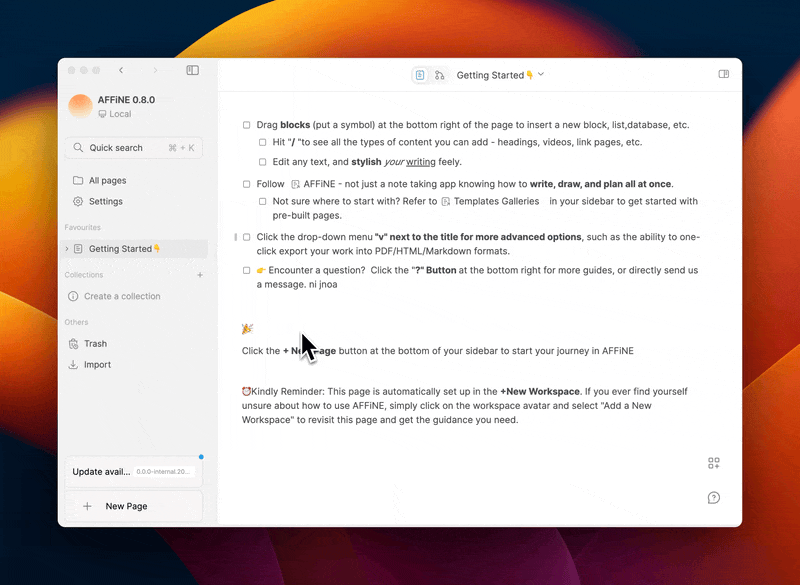Click the Getting Started page document icon
This screenshot has width=800, height=585.
(78, 249)
